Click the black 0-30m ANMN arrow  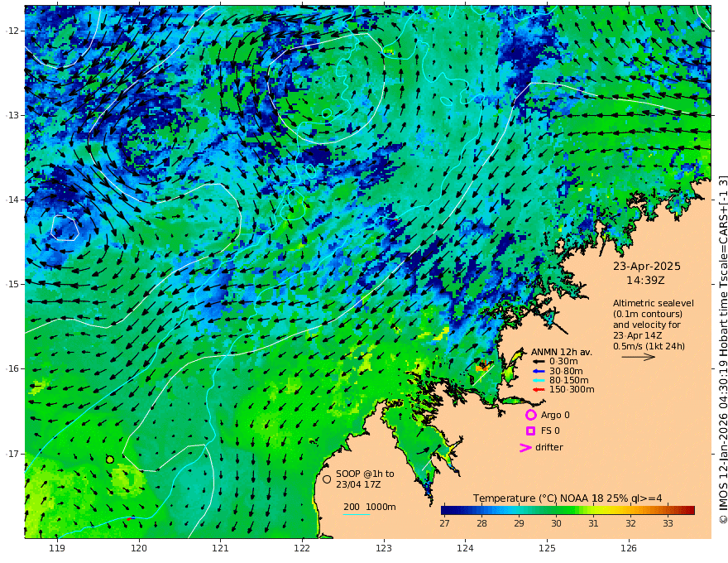pos(538,362)
